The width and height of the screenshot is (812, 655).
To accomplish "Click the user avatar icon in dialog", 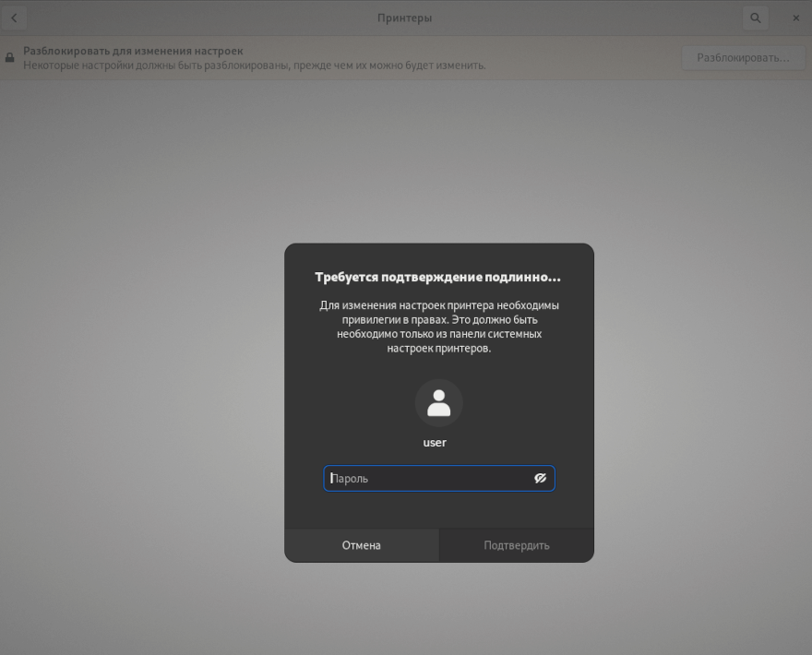I will 438,403.
